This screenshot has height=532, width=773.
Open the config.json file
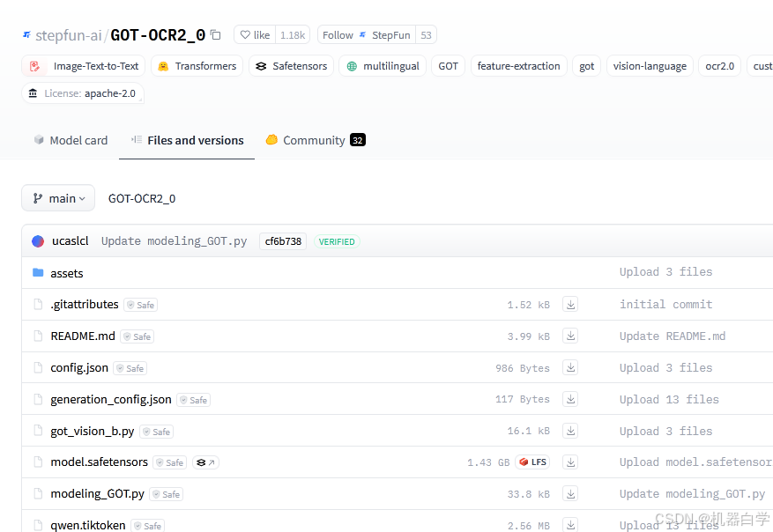point(79,367)
